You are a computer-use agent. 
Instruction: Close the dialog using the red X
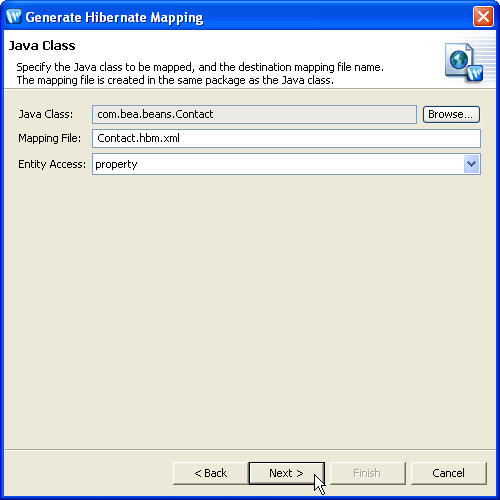click(483, 16)
